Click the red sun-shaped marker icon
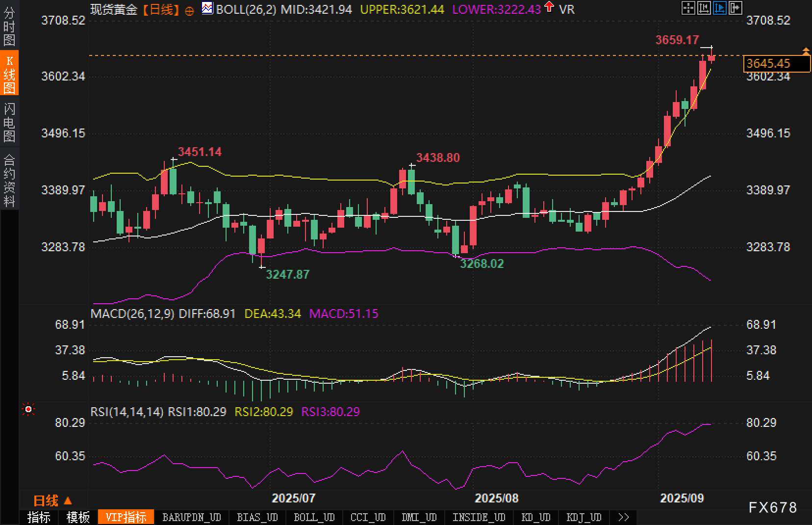Viewport: 812px width, 525px height. pos(28,409)
